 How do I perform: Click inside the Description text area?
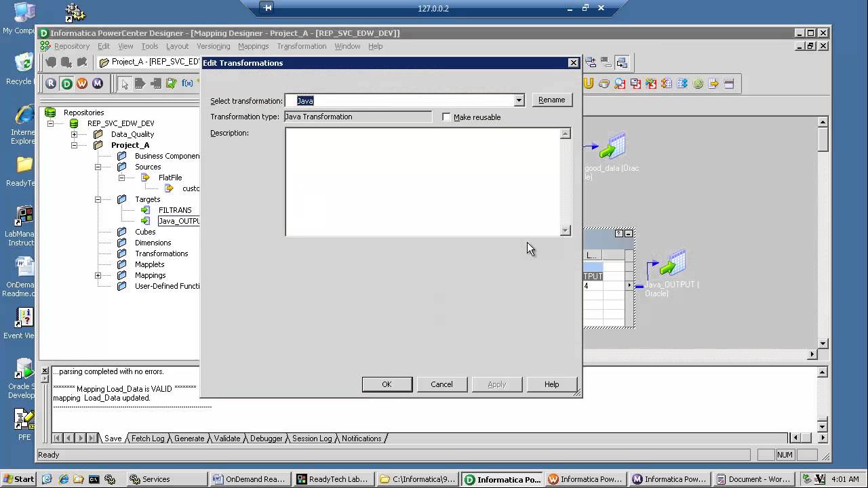(x=422, y=182)
